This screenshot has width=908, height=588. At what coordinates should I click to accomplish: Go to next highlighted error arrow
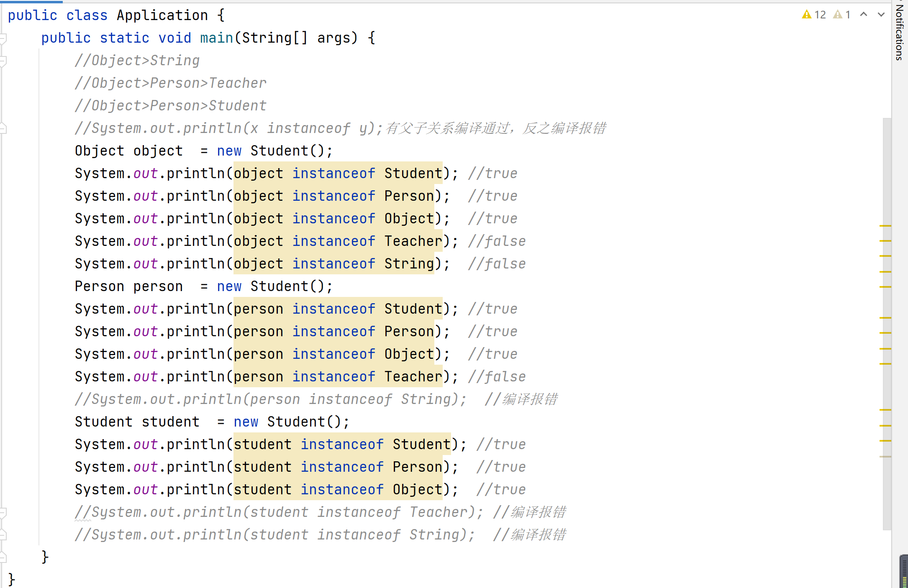coord(881,15)
